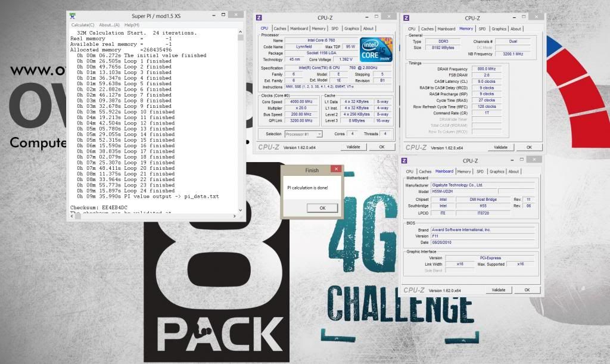Click the Z logo icon of the CPU-Z mainboard window
The width and height of the screenshot is (610, 364).
(404, 161)
